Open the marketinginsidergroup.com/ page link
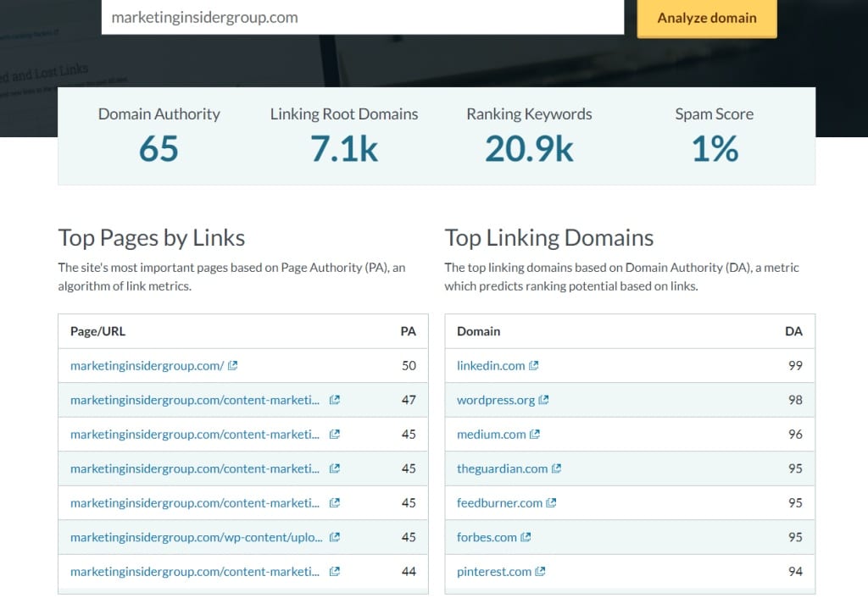Screen dimensions: 868x604 [147, 366]
